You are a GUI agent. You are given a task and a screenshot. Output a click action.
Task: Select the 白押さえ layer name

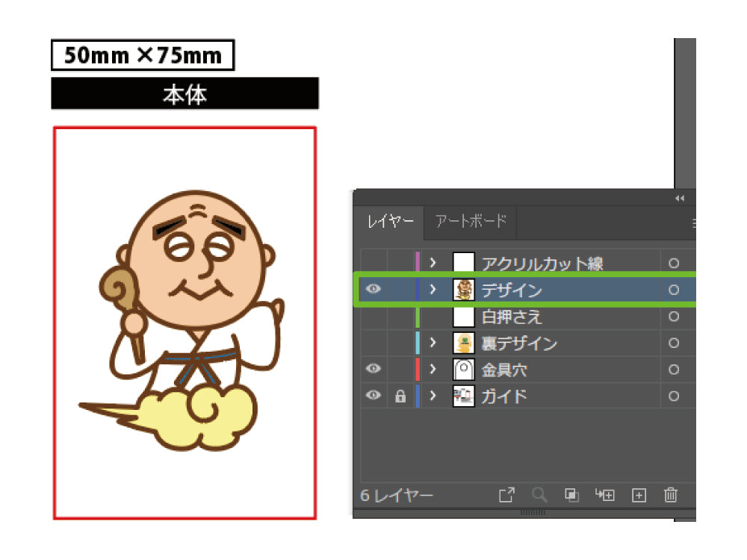(x=512, y=317)
